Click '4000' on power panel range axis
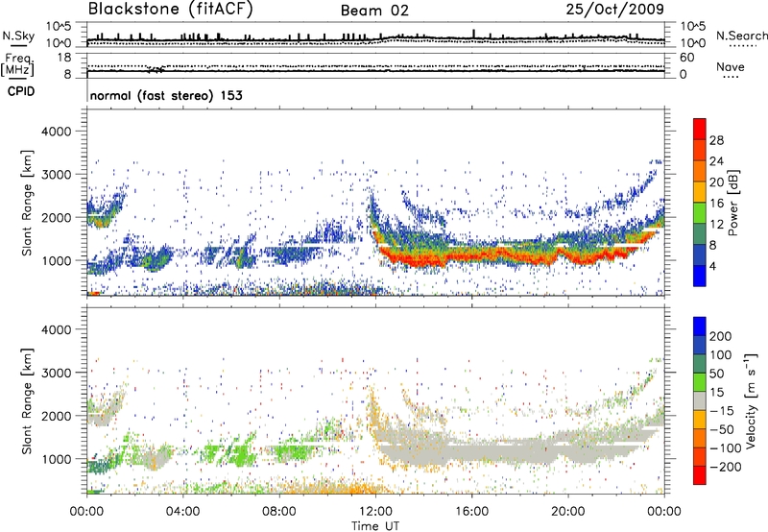 tap(57, 132)
